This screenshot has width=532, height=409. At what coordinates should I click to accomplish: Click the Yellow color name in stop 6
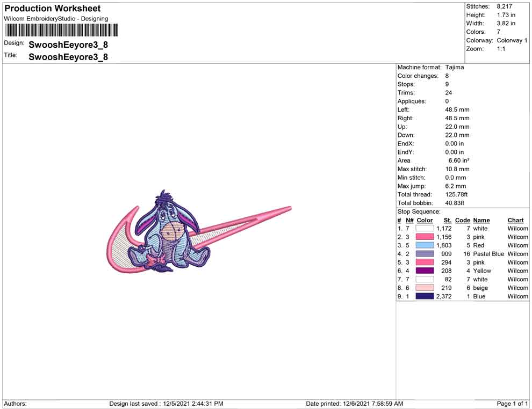tap(482, 271)
